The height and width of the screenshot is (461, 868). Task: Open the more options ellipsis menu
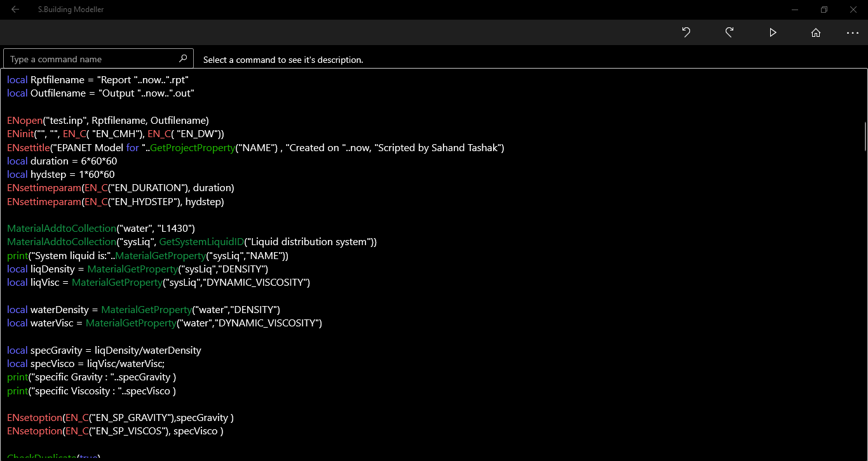(853, 32)
